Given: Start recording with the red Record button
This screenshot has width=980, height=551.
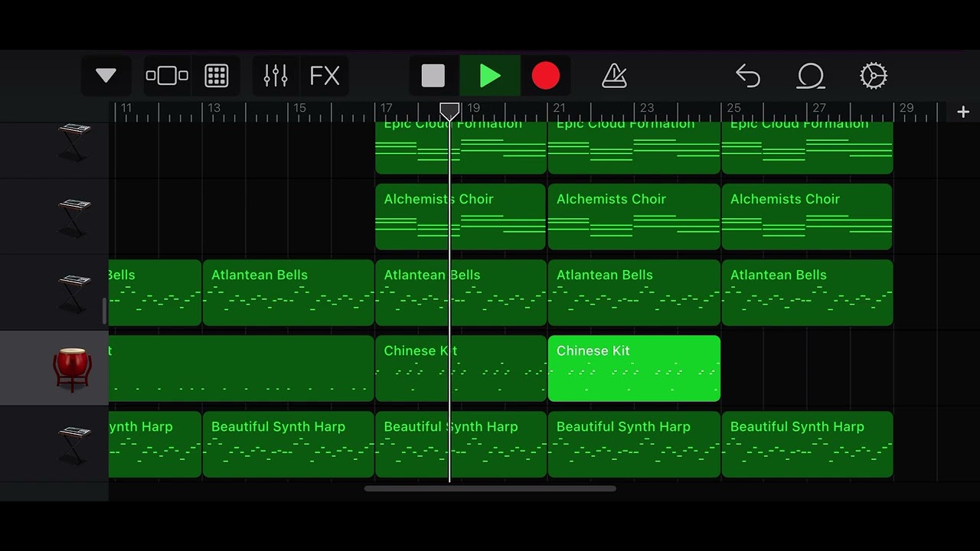Looking at the screenshot, I should tap(546, 76).
